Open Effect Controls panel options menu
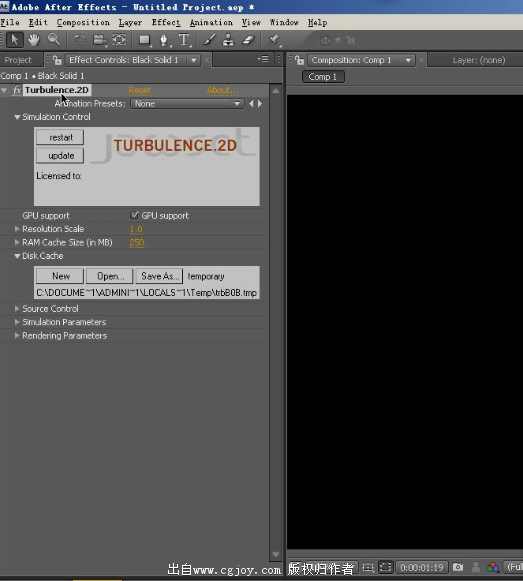Image resolution: width=523 pixels, height=581 pixels. [263, 59]
